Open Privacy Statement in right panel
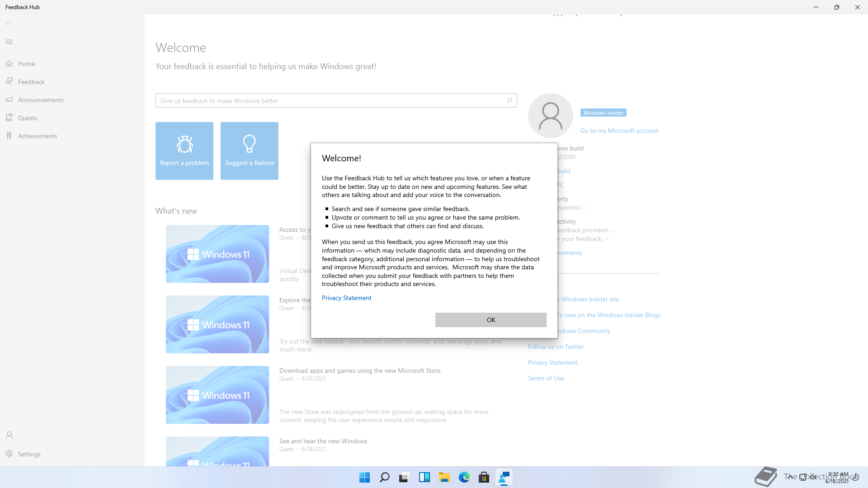 click(x=552, y=362)
